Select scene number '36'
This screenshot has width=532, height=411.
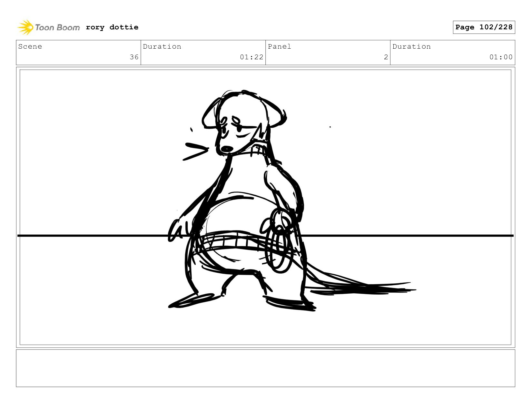[134, 57]
